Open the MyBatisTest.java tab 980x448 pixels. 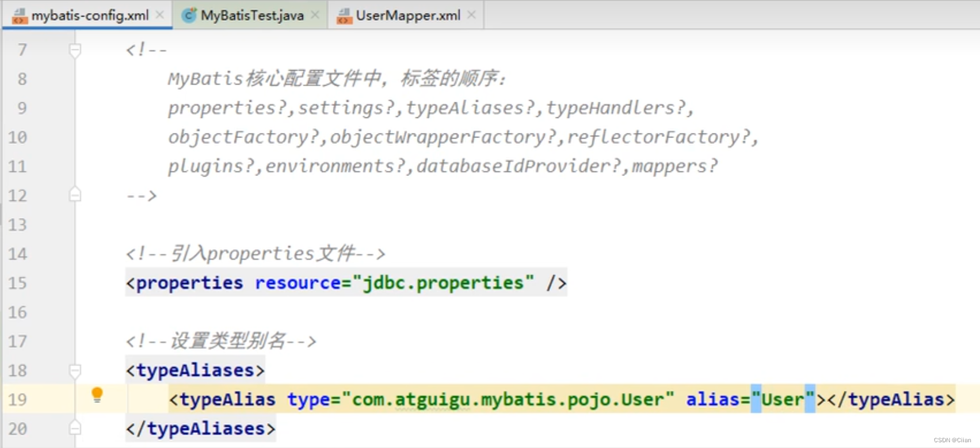[x=251, y=16]
